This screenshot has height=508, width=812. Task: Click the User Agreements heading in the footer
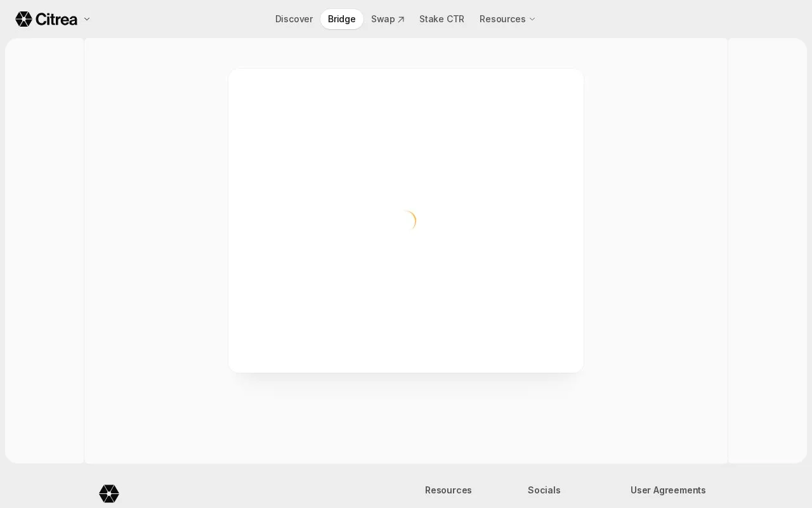(668, 490)
